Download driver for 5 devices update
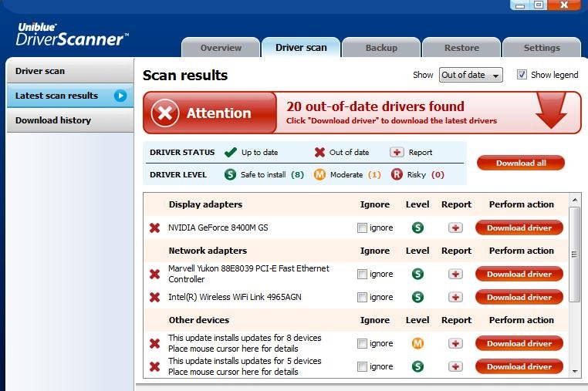 point(519,366)
